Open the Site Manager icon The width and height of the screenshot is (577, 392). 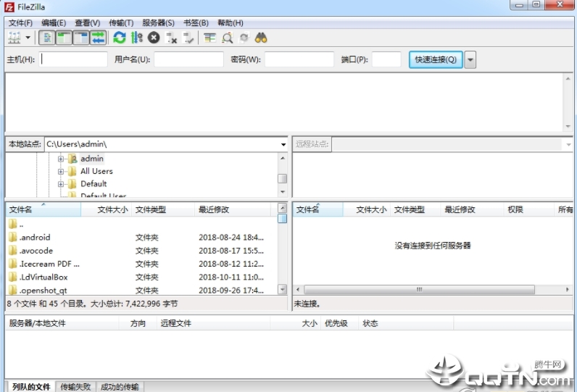pyautogui.click(x=14, y=38)
